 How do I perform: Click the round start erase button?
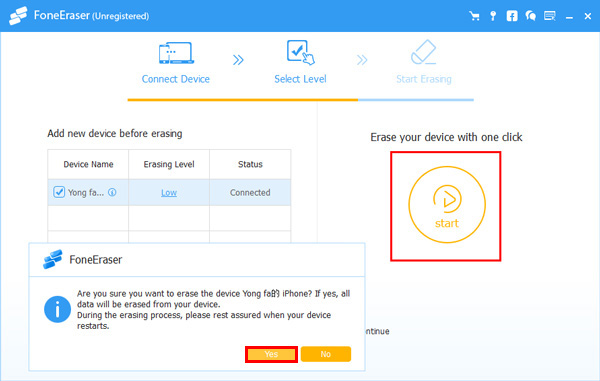(x=447, y=205)
